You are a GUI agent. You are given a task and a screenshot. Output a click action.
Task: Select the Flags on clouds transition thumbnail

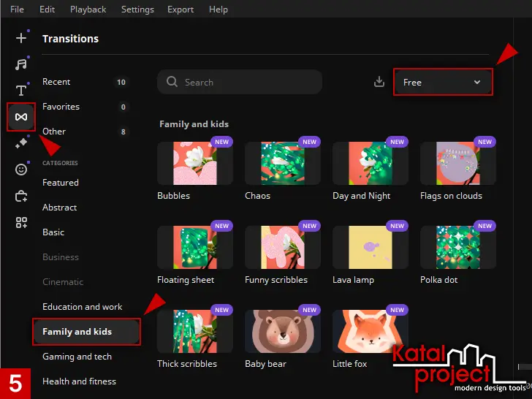[458, 163]
